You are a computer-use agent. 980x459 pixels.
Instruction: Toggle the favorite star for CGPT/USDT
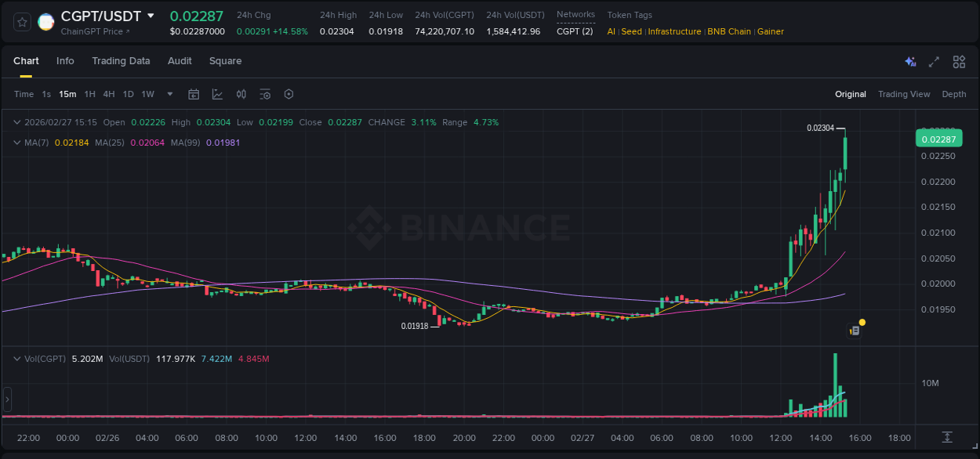pos(21,22)
